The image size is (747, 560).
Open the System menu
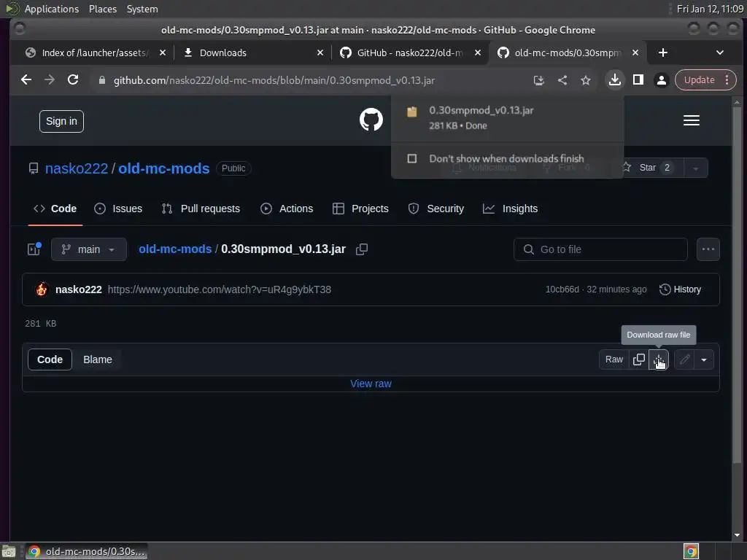pos(142,9)
